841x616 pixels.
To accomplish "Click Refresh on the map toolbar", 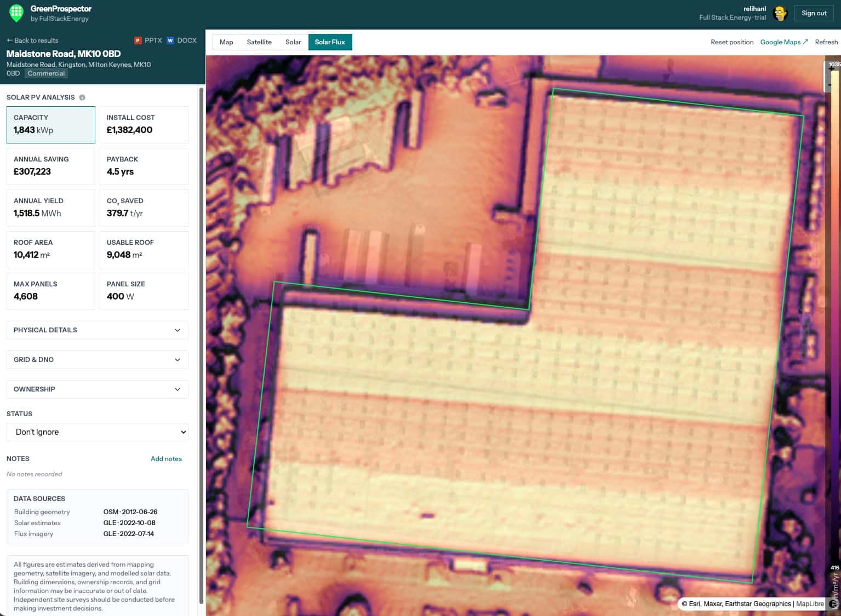I will point(826,42).
